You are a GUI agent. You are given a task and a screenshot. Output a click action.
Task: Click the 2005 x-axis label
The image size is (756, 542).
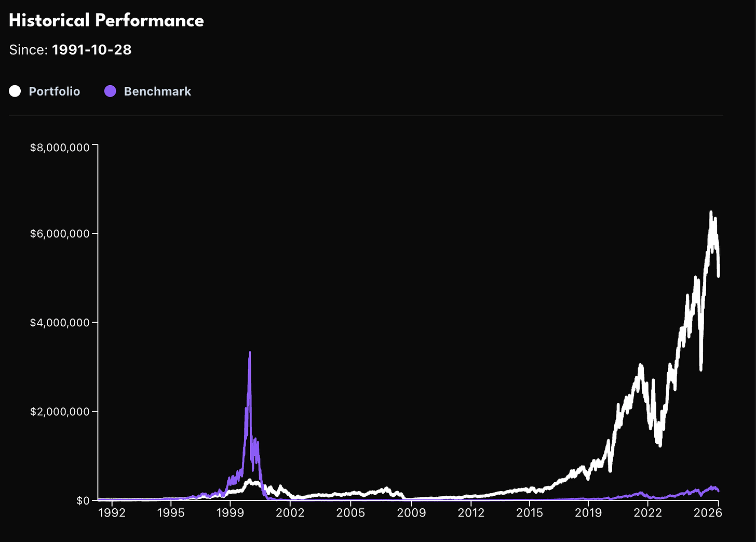(x=350, y=513)
